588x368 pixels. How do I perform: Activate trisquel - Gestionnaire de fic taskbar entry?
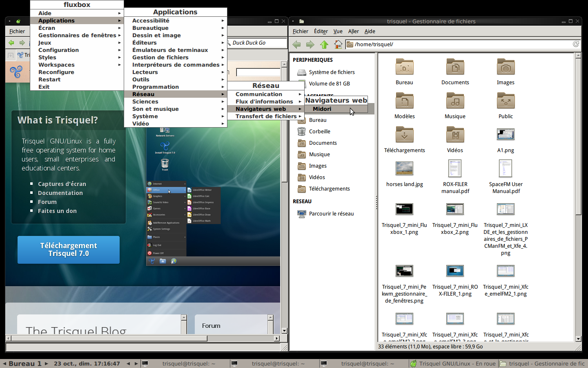pos(543,364)
